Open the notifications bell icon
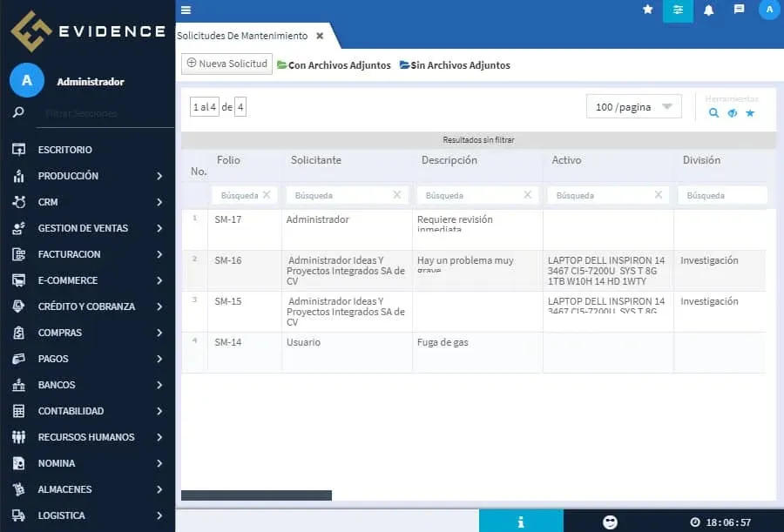The height and width of the screenshot is (532, 784). (710, 11)
